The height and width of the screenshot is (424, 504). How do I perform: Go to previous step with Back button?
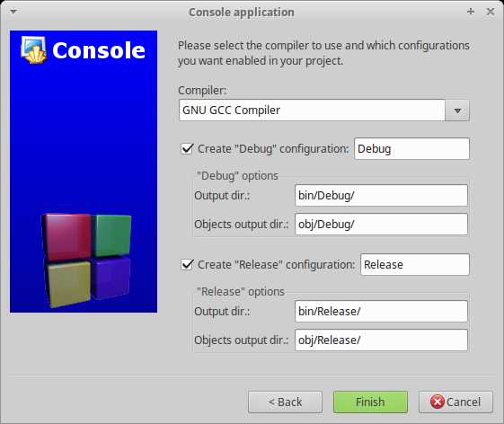285,402
